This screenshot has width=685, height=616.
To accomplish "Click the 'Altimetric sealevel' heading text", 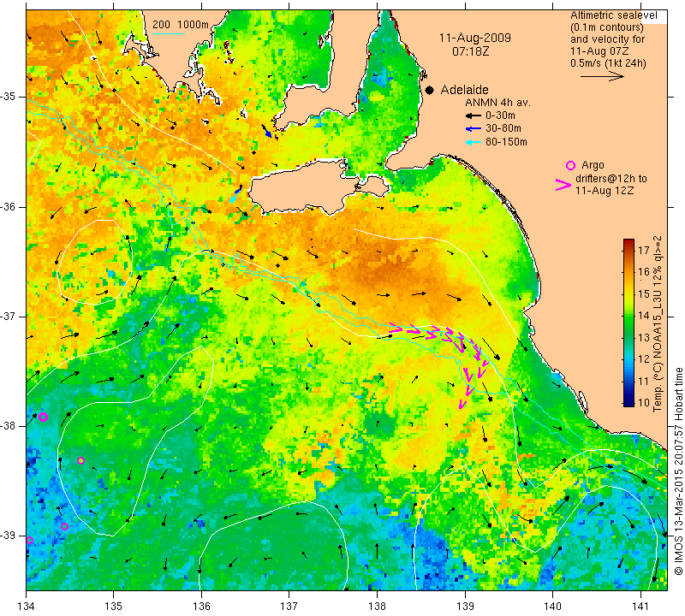I will pyautogui.click(x=613, y=15).
